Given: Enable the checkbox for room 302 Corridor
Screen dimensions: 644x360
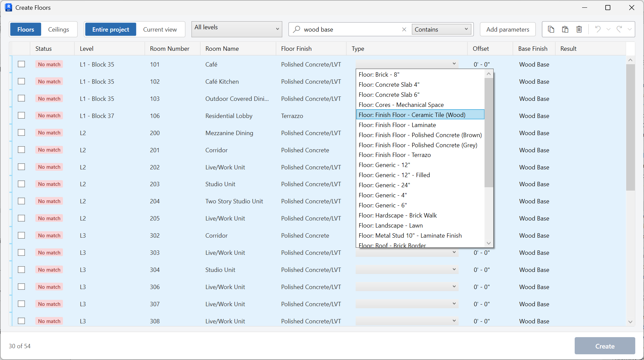Looking at the screenshot, I should point(22,235).
